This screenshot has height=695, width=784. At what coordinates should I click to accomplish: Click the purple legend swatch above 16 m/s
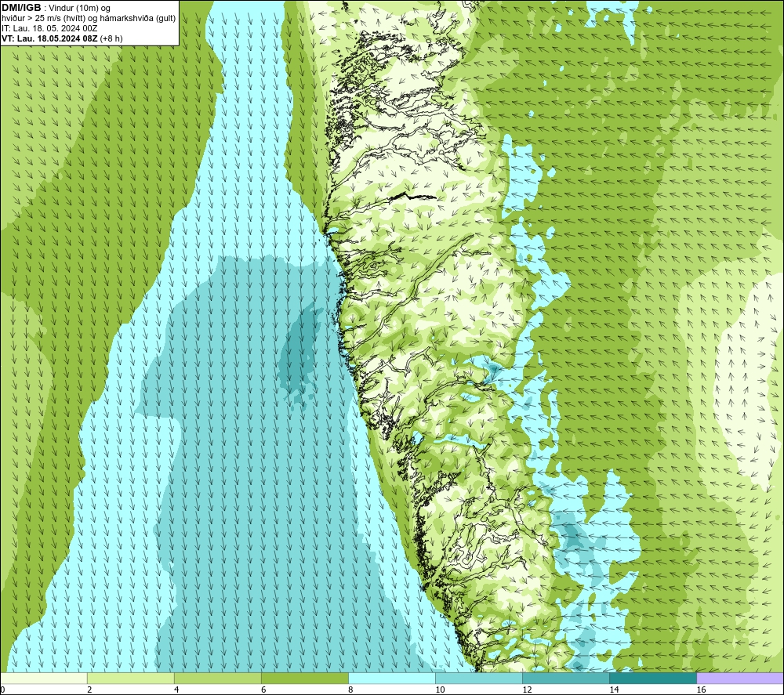coord(740,678)
